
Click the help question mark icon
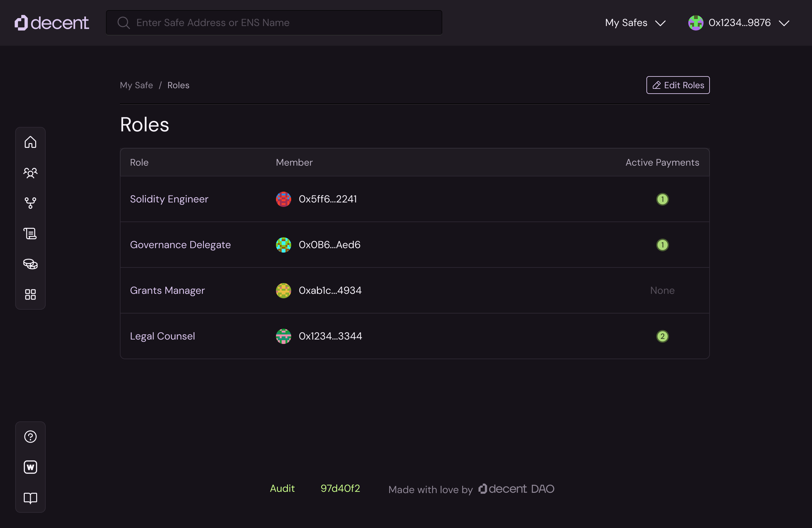[x=30, y=437]
